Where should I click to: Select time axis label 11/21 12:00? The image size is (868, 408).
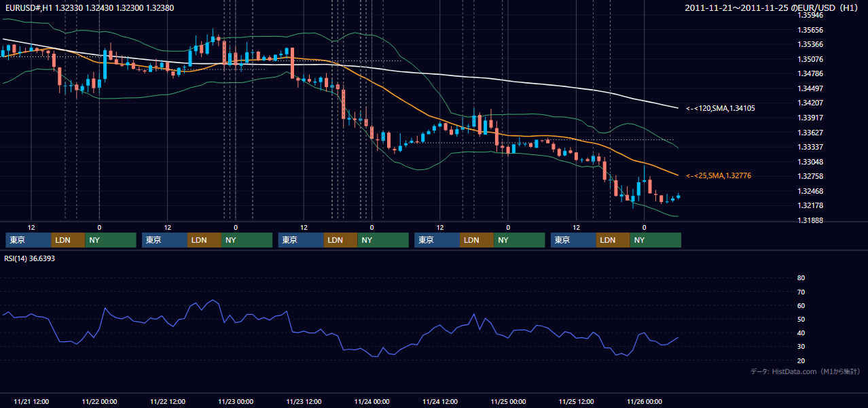(31, 401)
